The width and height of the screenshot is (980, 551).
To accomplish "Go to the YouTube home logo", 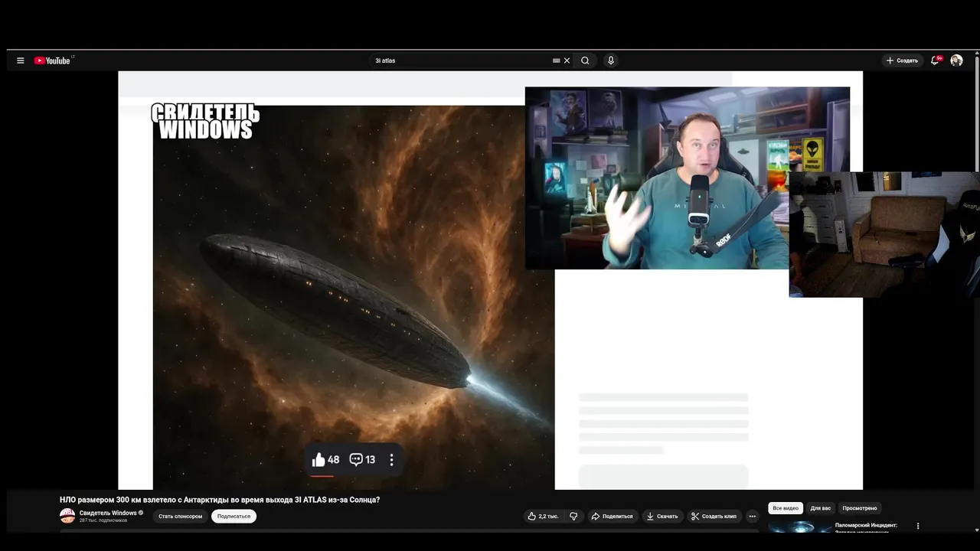I will [x=52, y=60].
